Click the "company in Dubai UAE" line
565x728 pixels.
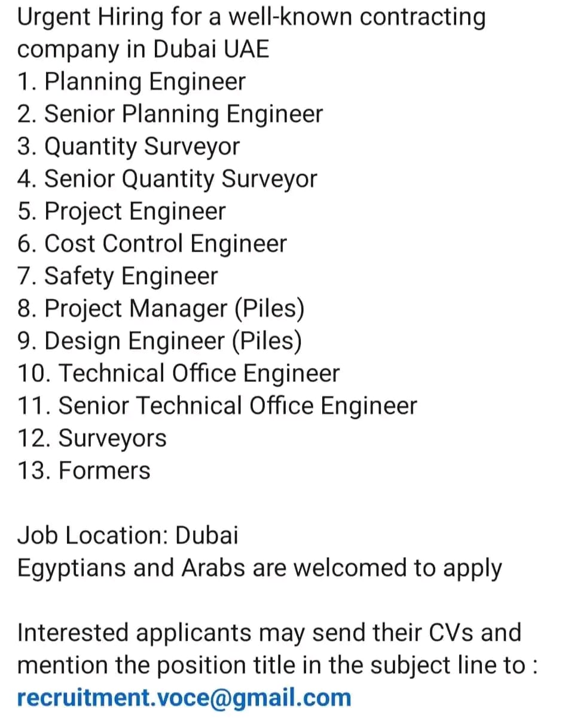(x=143, y=49)
